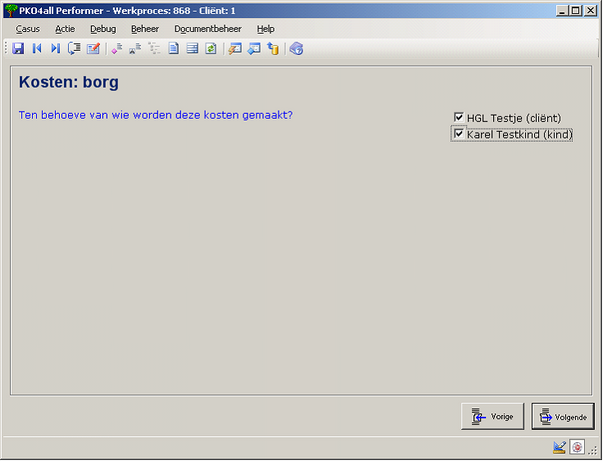Click the question 'Ten behoeve van wie worden deze kosten gemaakt?'
Viewport: 603px width, 461px height.
pos(156,115)
